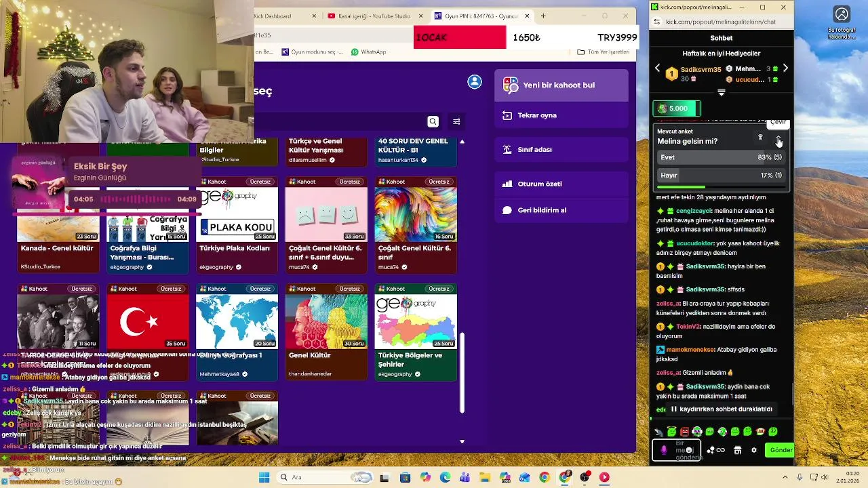This screenshot has height=488, width=868.
Task: Open the WhatsApp bookmark
Action: tap(369, 52)
